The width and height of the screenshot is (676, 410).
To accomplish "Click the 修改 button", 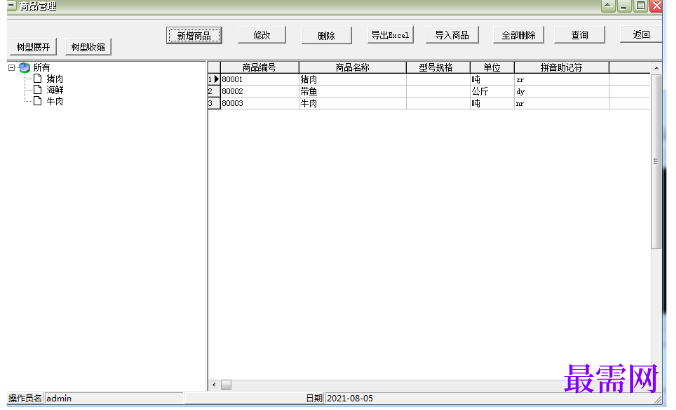I will [262, 35].
